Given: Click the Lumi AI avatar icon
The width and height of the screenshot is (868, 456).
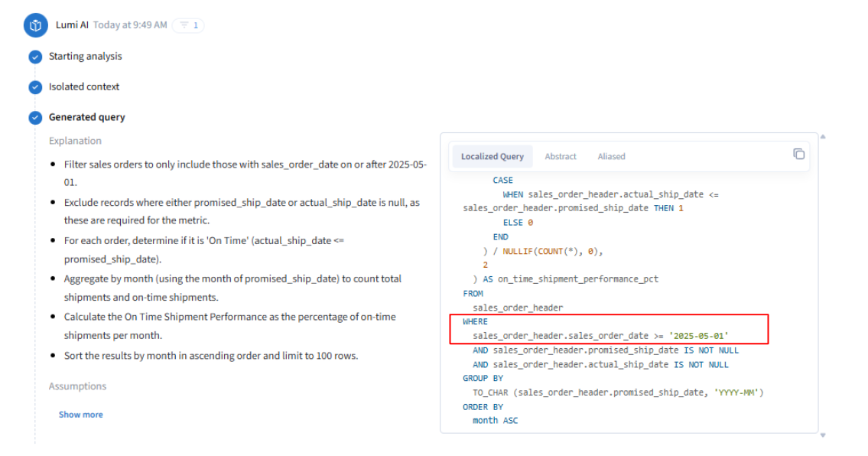Looking at the screenshot, I should point(35,25).
